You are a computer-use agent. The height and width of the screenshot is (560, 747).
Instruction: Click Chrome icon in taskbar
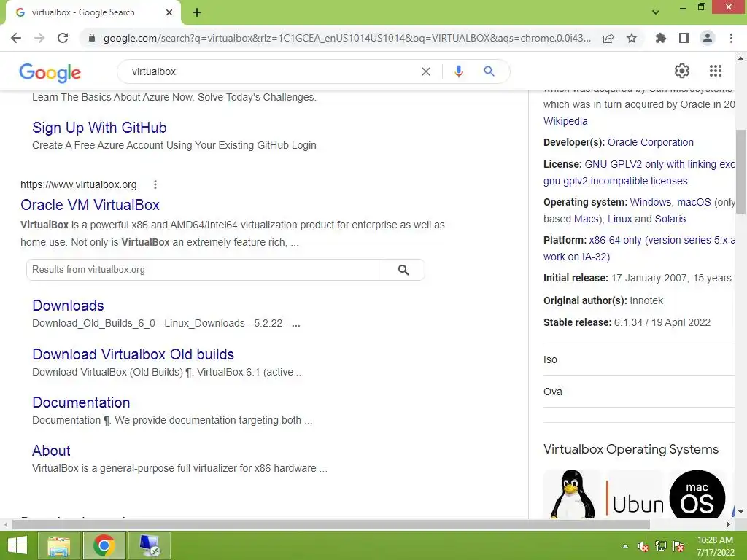104,545
